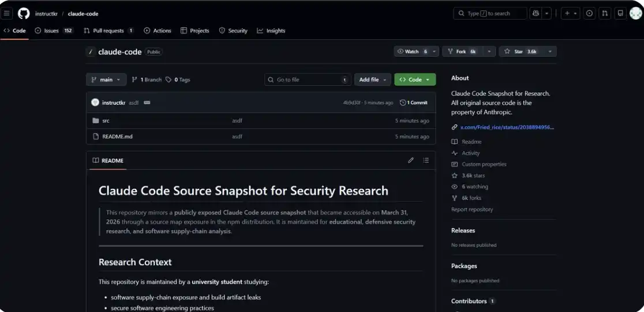The height and width of the screenshot is (312, 644).
Task: Open the Insights tab
Action: 271,31
